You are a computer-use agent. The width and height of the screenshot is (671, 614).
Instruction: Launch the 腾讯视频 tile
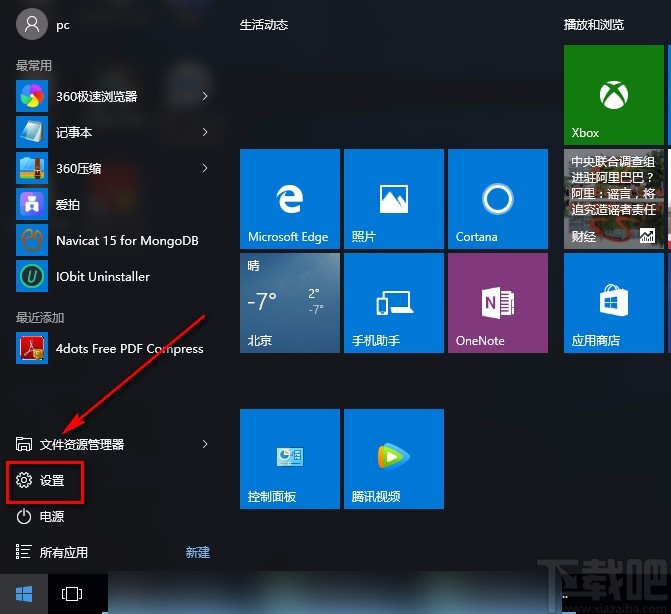coord(394,459)
